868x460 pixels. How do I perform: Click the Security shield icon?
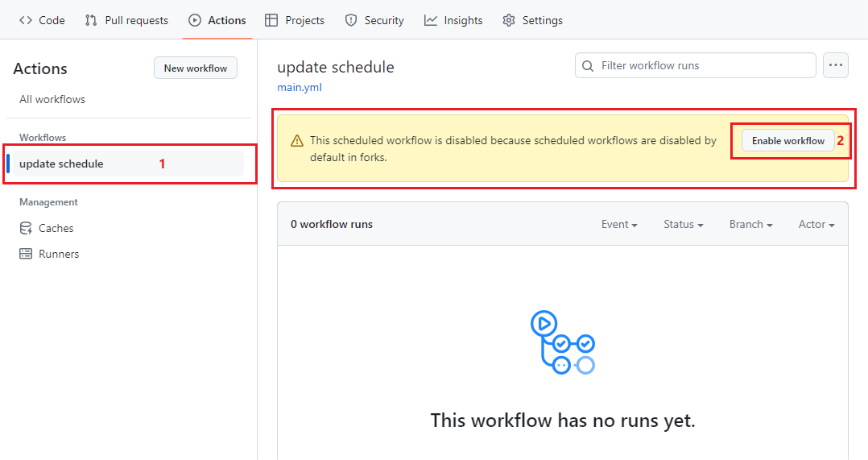351,20
